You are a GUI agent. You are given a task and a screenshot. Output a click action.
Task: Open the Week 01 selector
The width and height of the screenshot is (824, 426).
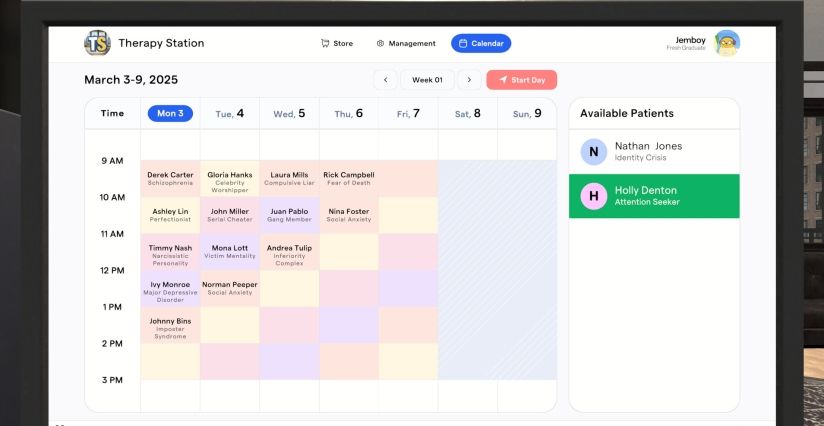[427, 80]
